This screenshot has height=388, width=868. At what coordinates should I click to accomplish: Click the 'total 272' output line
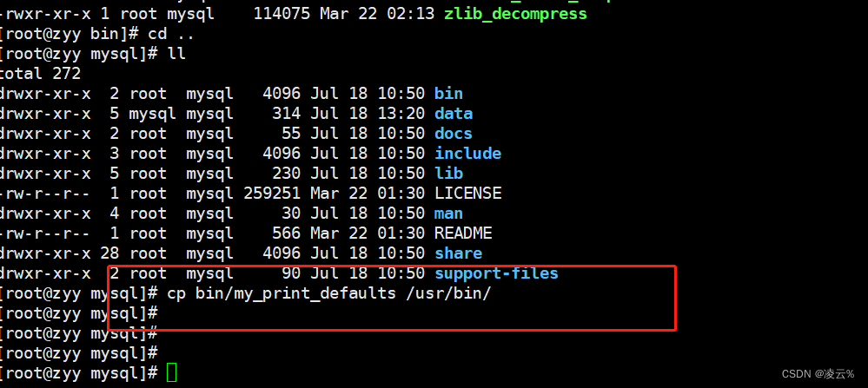click(41, 74)
